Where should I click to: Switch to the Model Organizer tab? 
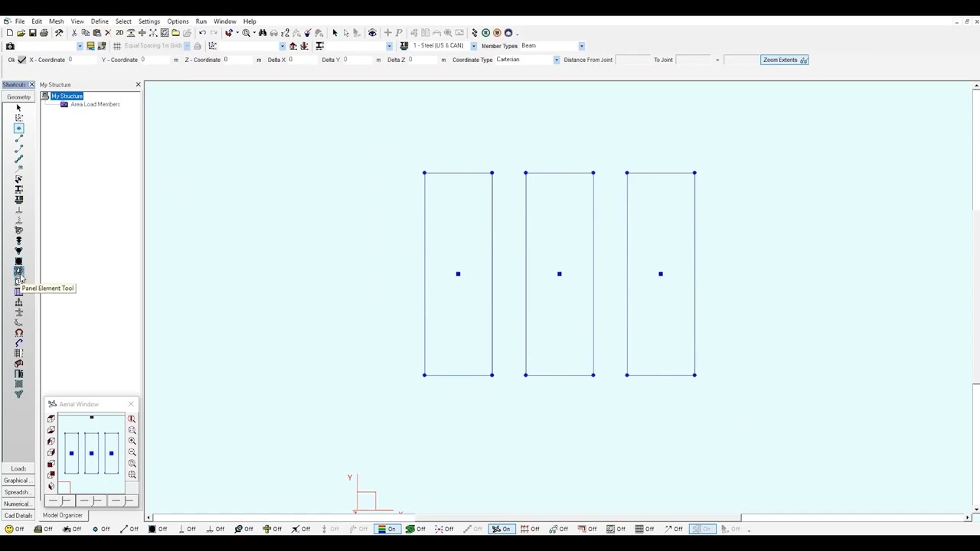pos(62,516)
